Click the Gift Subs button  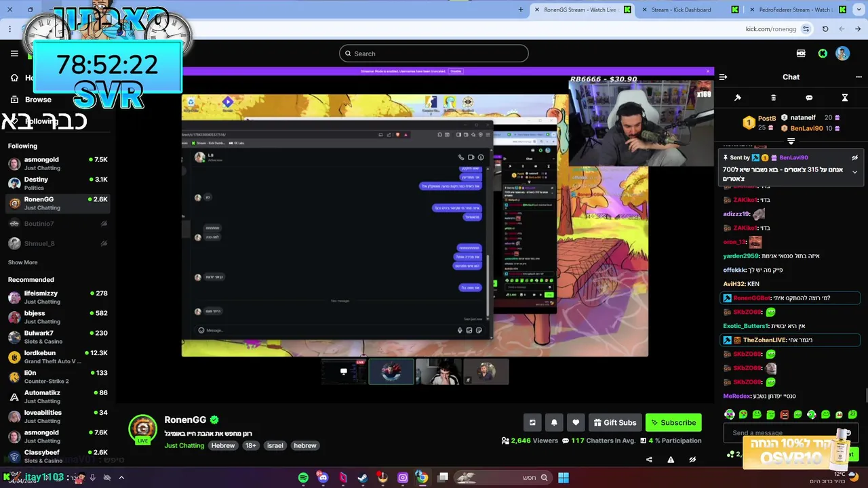(615, 422)
